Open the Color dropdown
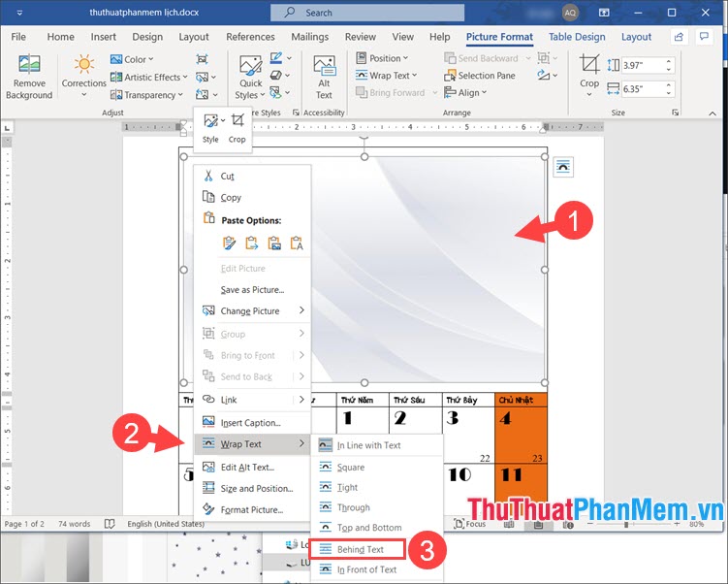728x584 pixels. (x=132, y=59)
